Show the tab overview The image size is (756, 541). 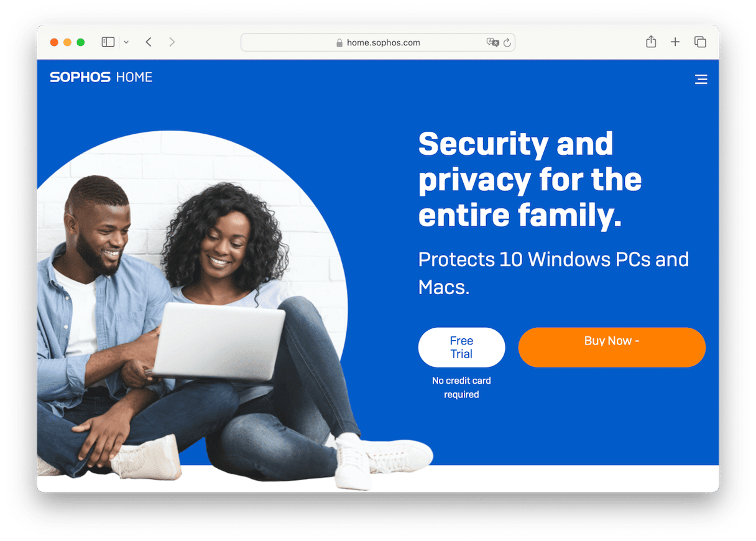[x=700, y=42]
